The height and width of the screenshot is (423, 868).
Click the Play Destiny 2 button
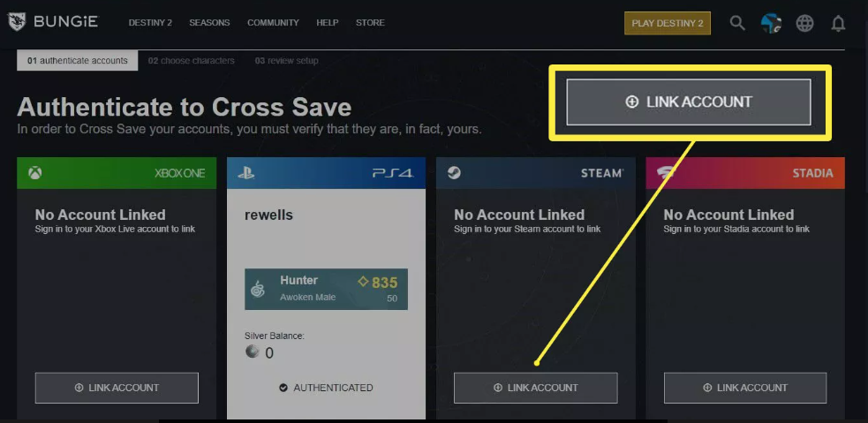[668, 23]
